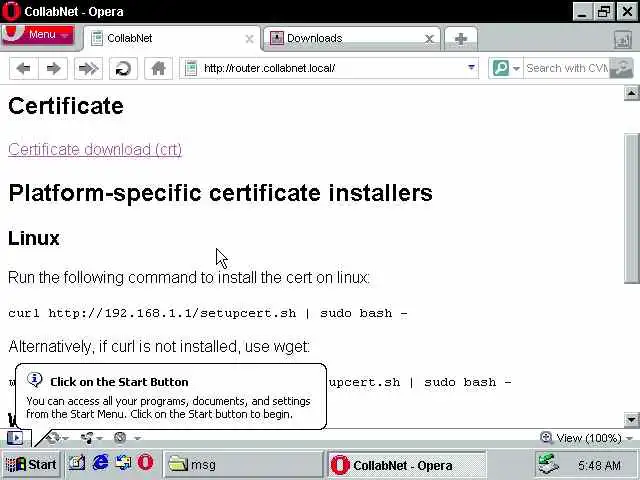Go to the home page
This screenshot has width=640, height=480.
coord(158,68)
